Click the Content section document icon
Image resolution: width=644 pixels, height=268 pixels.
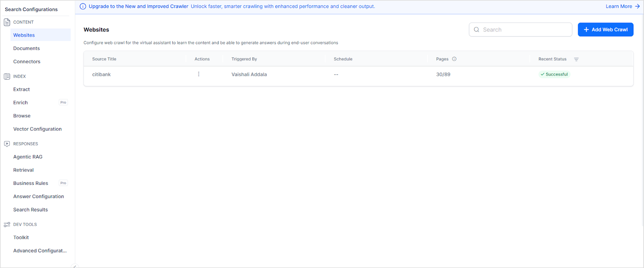pos(7,22)
